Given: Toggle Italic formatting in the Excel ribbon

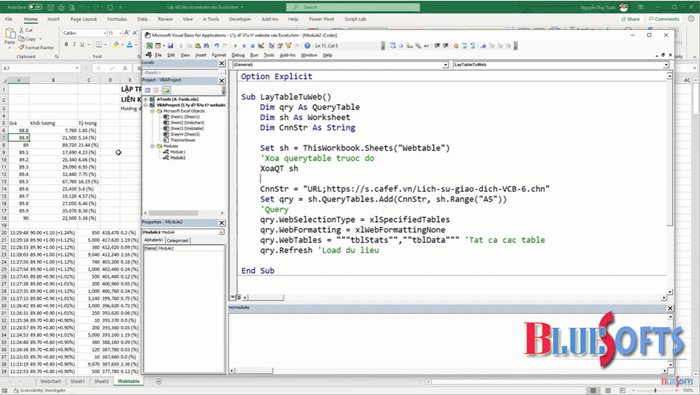Looking at the screenshot, I should (x=74, y=45).
